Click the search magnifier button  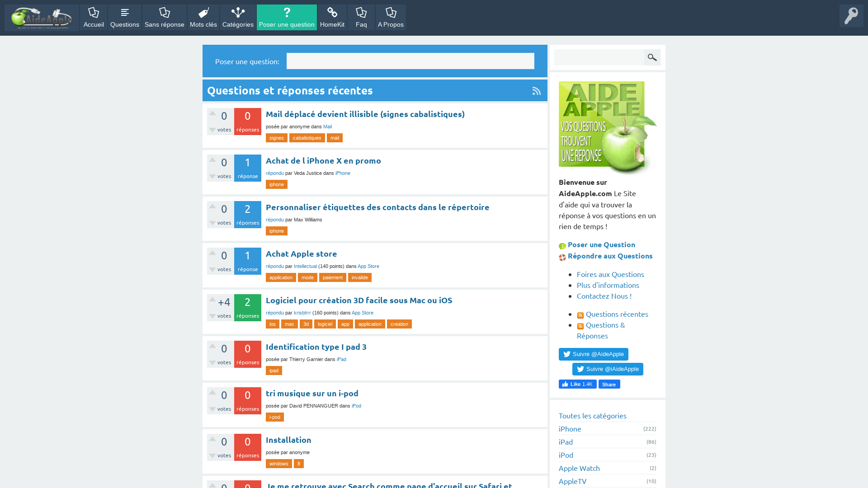click(x=652, y=57)
